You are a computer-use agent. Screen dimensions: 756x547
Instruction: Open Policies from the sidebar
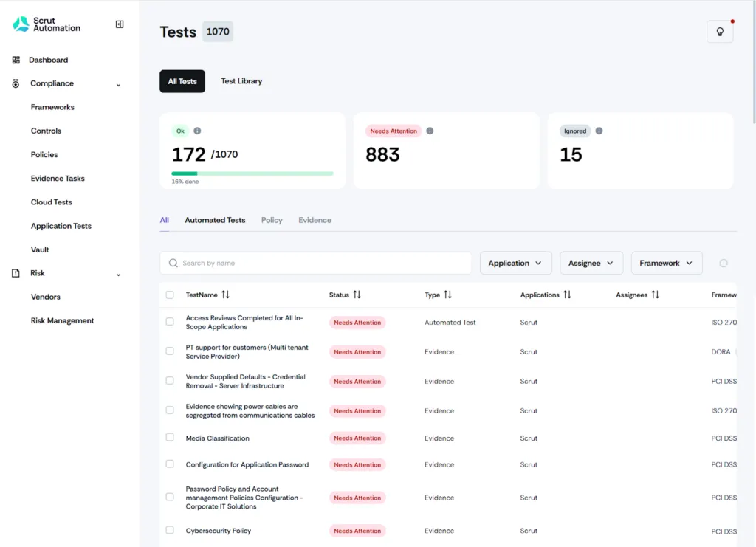click(x=44, y=154)
